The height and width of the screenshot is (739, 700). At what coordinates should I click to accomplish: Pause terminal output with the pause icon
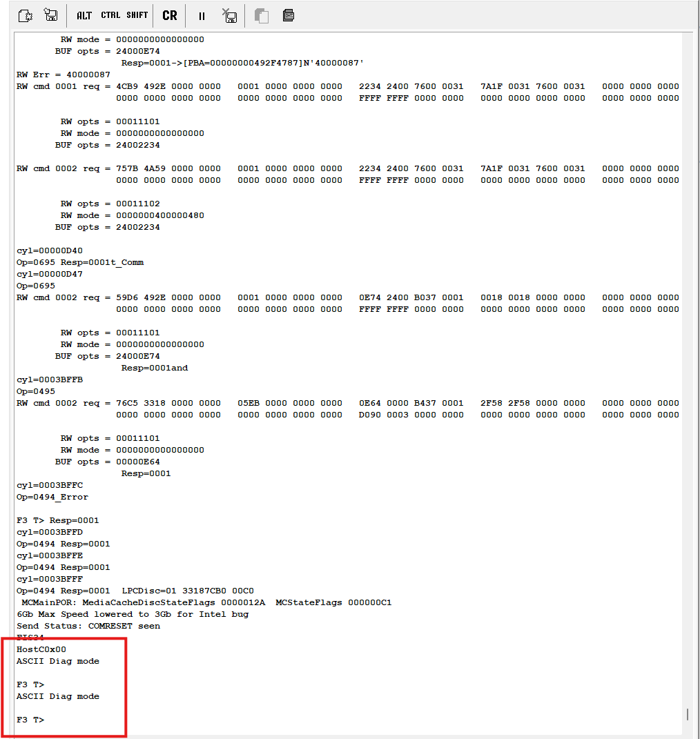click(x=201, y=15)
